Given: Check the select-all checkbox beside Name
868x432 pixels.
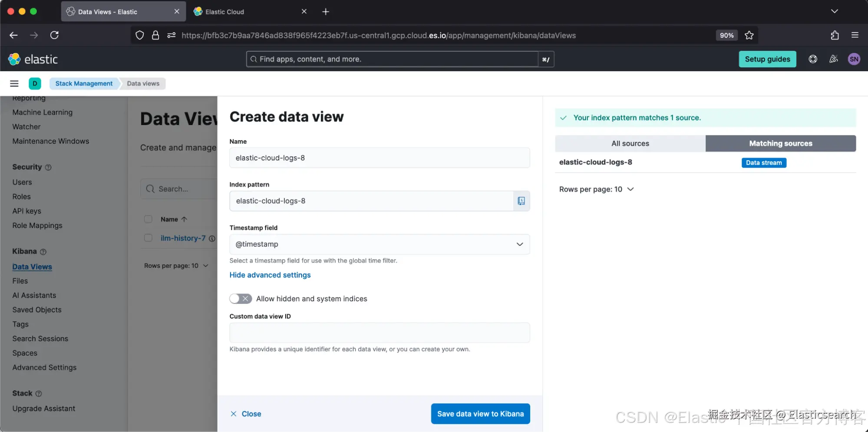Looking at the screenshot, I should (x=148, y=219).
